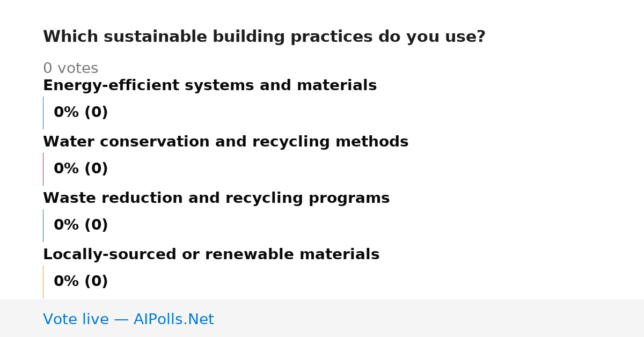
Task: Click 0% (0) result for Energy-efficient systems
Action: pyautogui.click(x=81, y=113)
